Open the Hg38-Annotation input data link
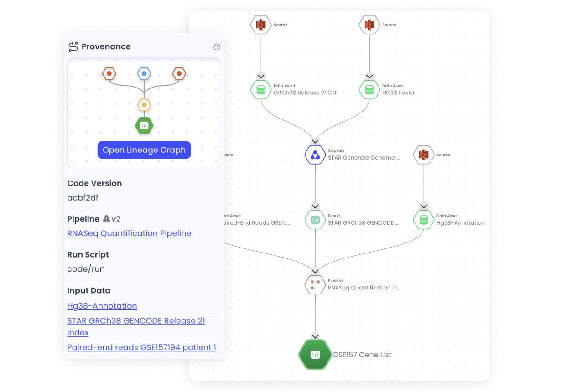This screenshot has width=561, height=392. click(x=102, y=306)
